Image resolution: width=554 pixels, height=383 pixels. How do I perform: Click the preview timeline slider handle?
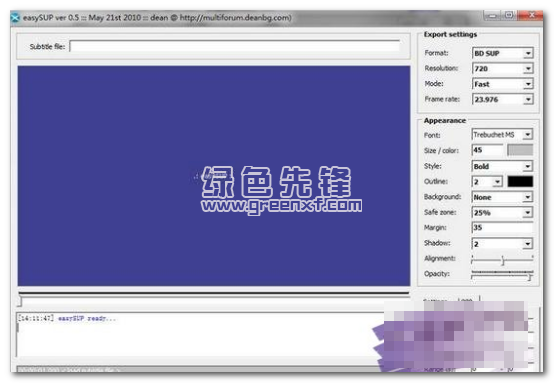coord(19,301)
